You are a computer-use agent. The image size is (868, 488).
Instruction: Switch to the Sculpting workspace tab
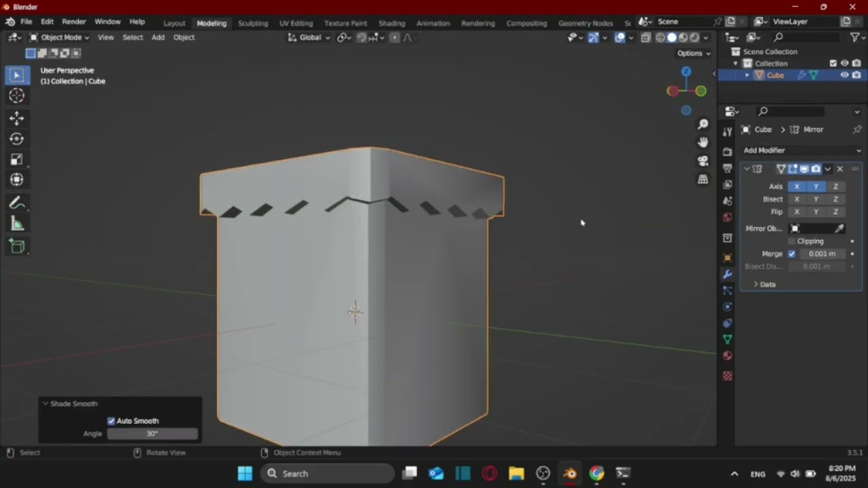point(252,23)
